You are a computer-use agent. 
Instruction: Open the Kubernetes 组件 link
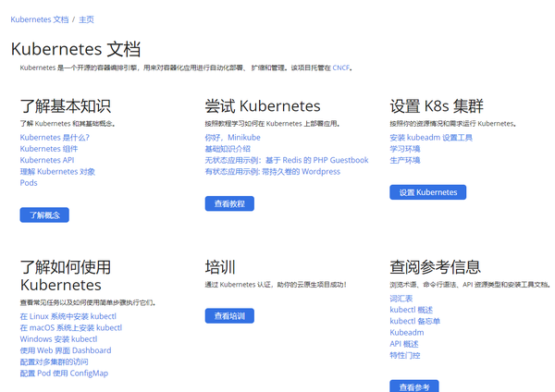[49, 149]
